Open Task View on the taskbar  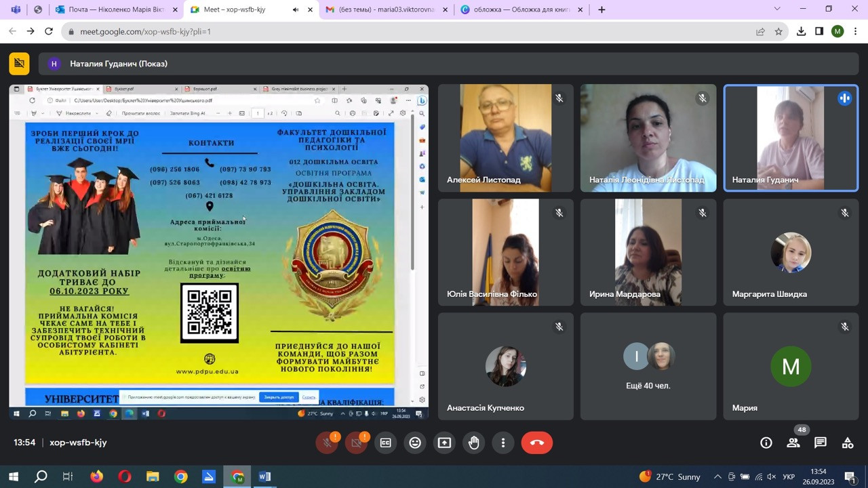(x=68, y=476)
